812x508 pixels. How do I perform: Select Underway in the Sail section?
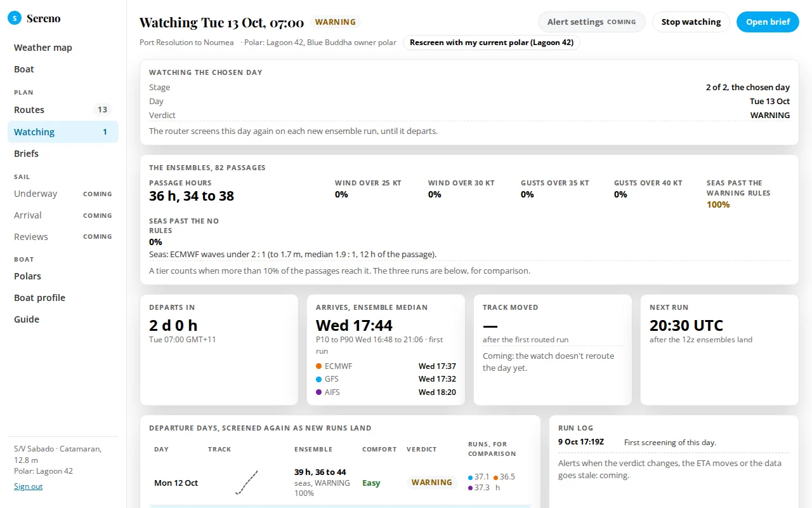point(63,194)
